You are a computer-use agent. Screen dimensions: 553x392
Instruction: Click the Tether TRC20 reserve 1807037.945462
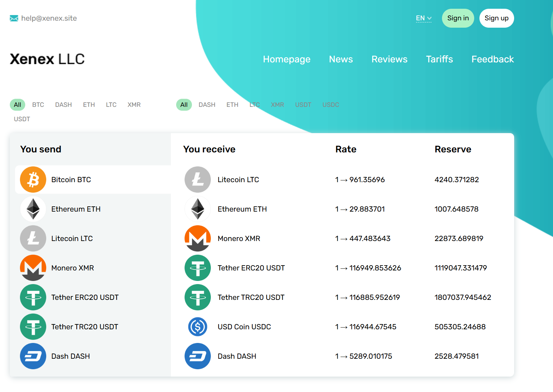pos(463,297)
